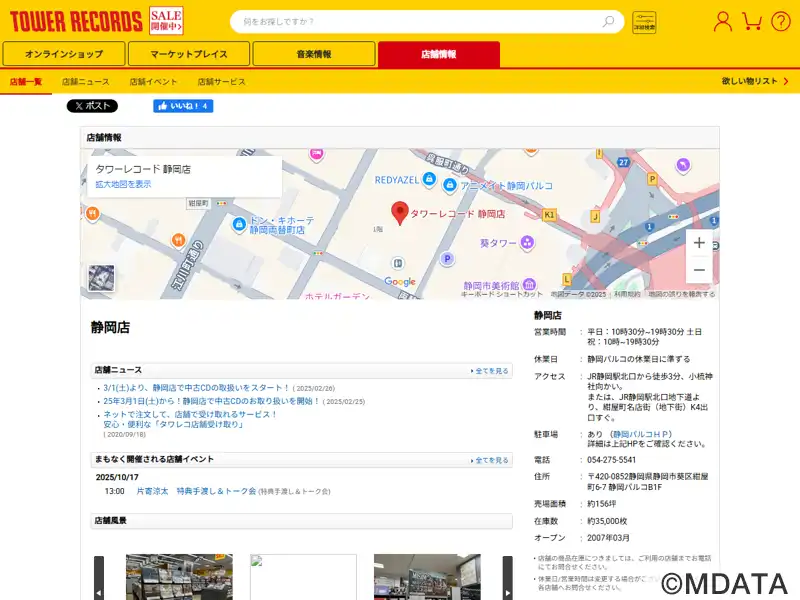Screen dimensions: 800x600
Task: Open the third store photo thumbnail
Action: (x=427, y=577)
